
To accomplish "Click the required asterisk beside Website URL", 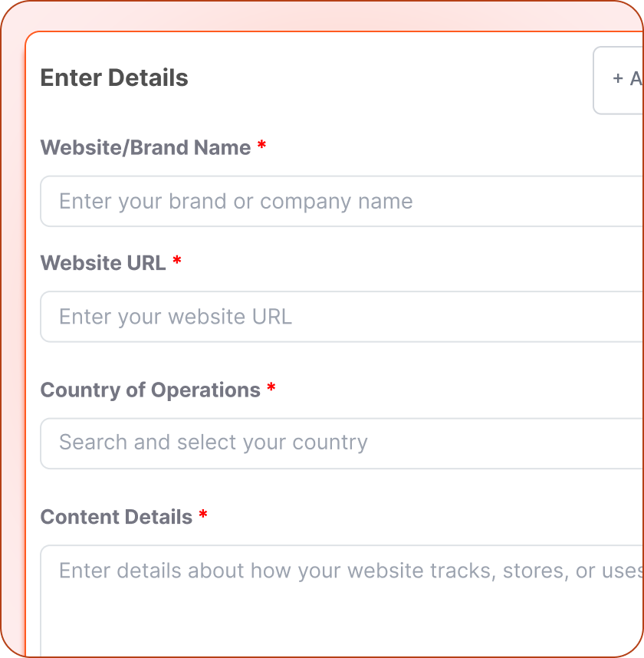I will [x=177, y=261].
